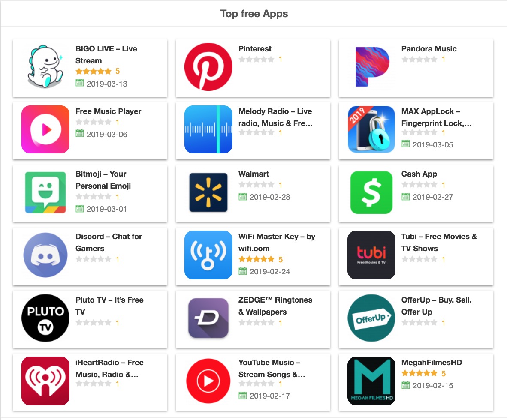Click the Discord controller face icon
This screenshot has width=507, height=420.
[45, 255]
